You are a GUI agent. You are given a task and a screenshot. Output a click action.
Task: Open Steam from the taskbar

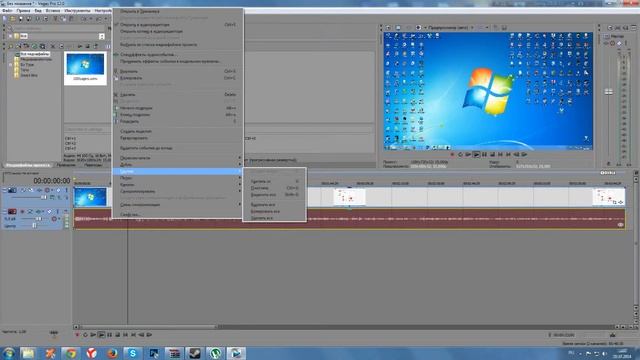(x=195, y=353)
